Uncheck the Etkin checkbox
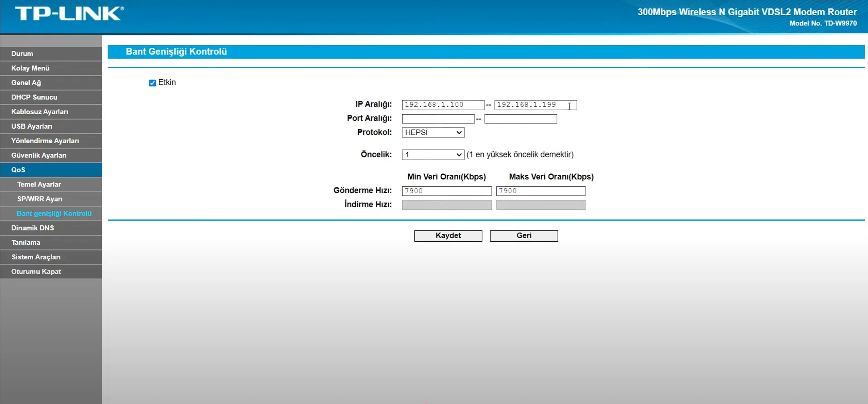Viewport: 868px width, 404px height. tap(152, 83)
